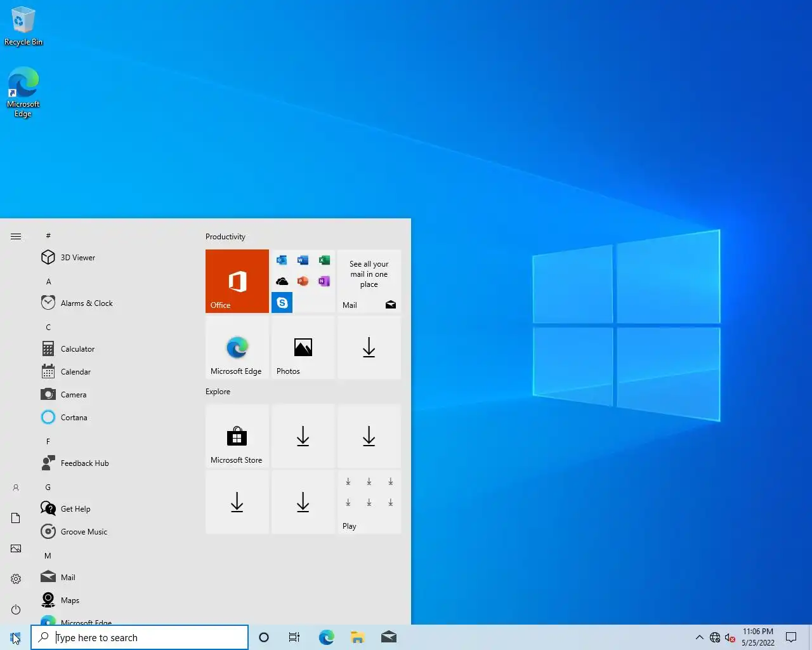Click PowerPoint icon in Office group tile
The width and height of the screenshot is (812, 650).
pyautogui.click(x=303, y=281)
